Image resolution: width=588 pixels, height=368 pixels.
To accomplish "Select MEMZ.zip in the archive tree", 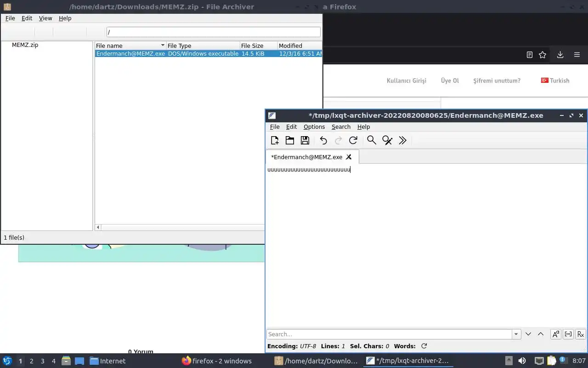I will click(x=25, y=45).
